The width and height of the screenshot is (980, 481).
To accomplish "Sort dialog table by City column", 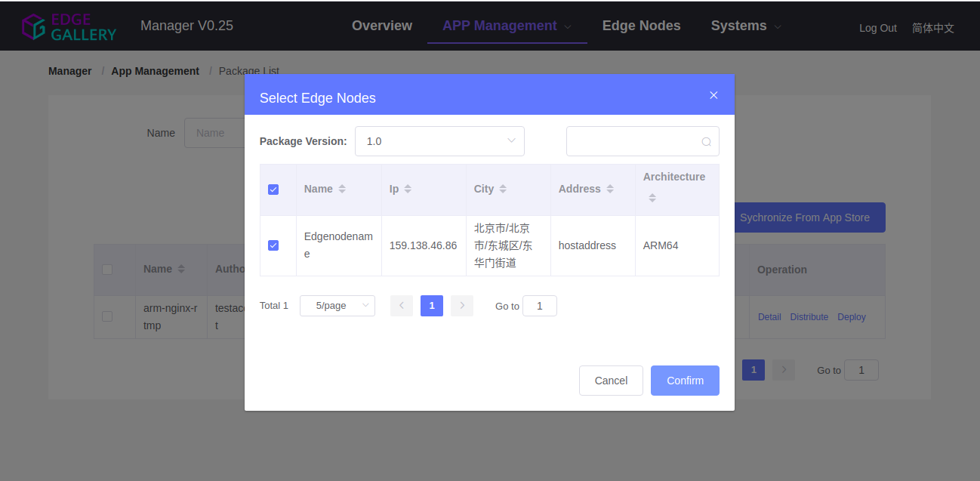I will [x=503, y=189].
